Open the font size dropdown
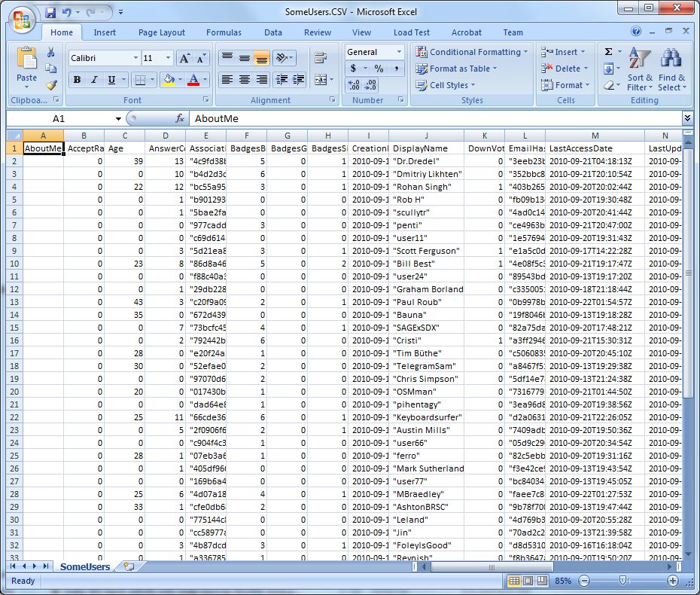The width and height of the screenshot is (700, 595). click(168, 58)
